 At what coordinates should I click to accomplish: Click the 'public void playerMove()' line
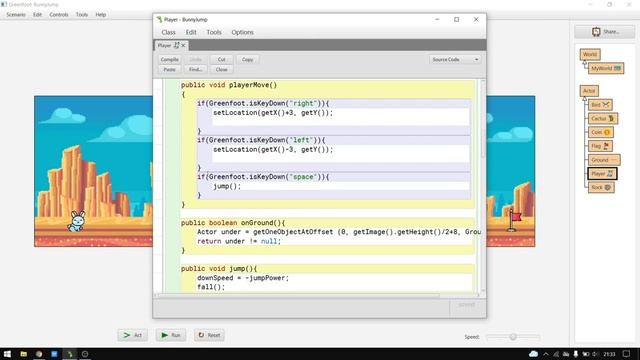coord(229,85)
